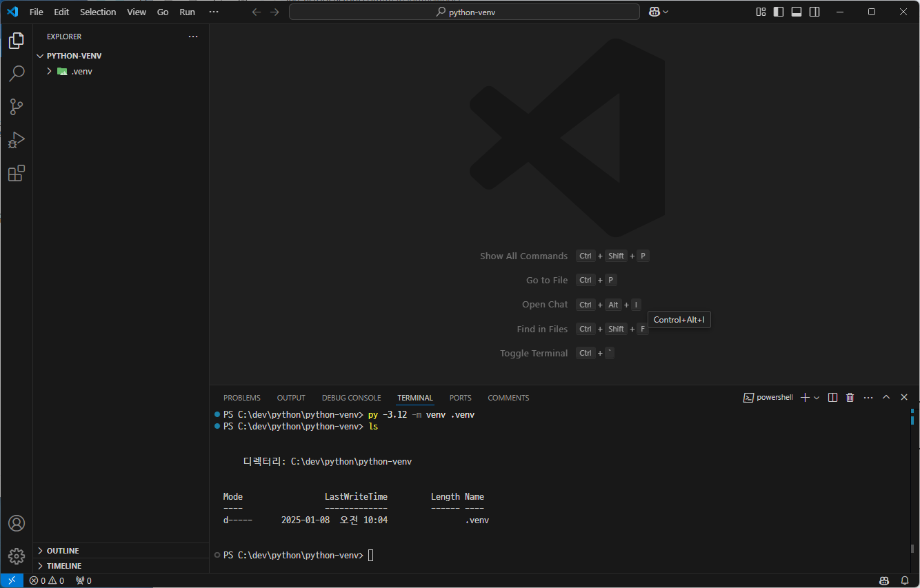Select the powershell terminal label
This screenshot has height=588, width=920.
point(768,398)
